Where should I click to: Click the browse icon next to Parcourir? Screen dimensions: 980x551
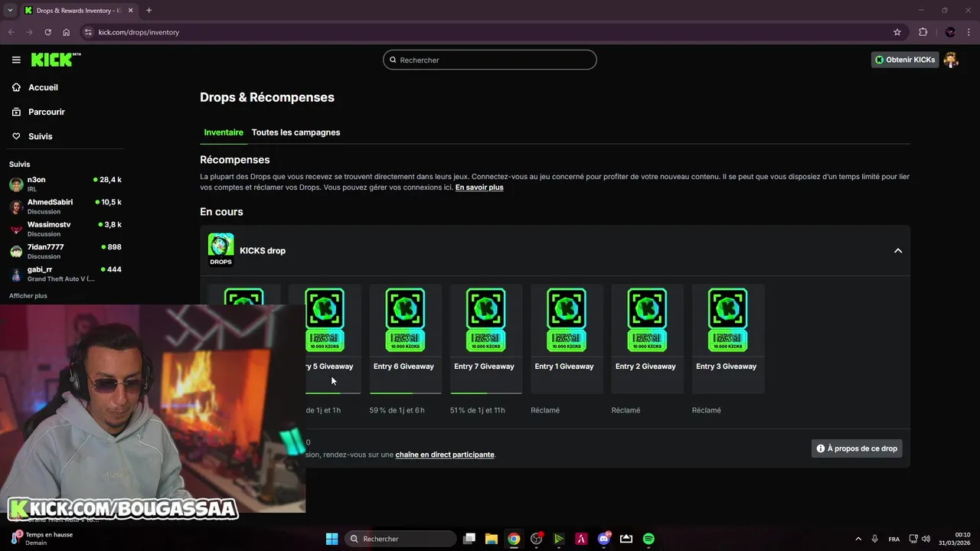[x=16, y=112]
